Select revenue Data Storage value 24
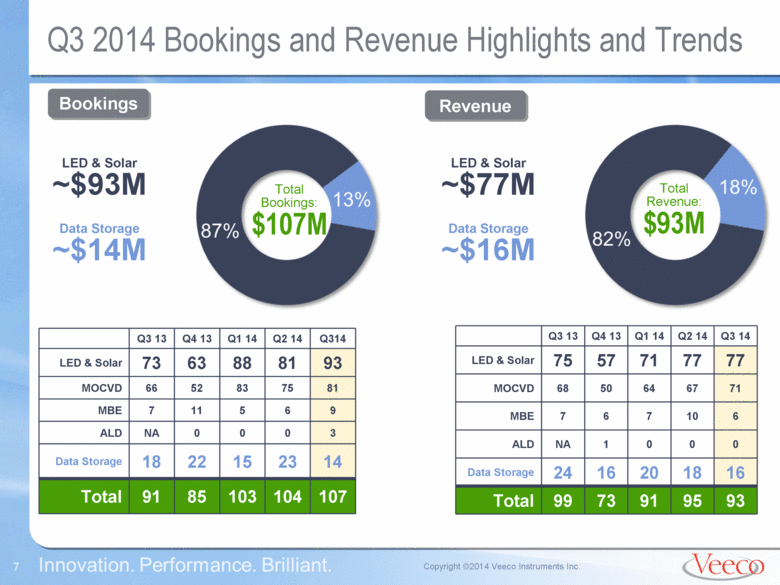Screen dimensions: 780x585 pos(563,473)
